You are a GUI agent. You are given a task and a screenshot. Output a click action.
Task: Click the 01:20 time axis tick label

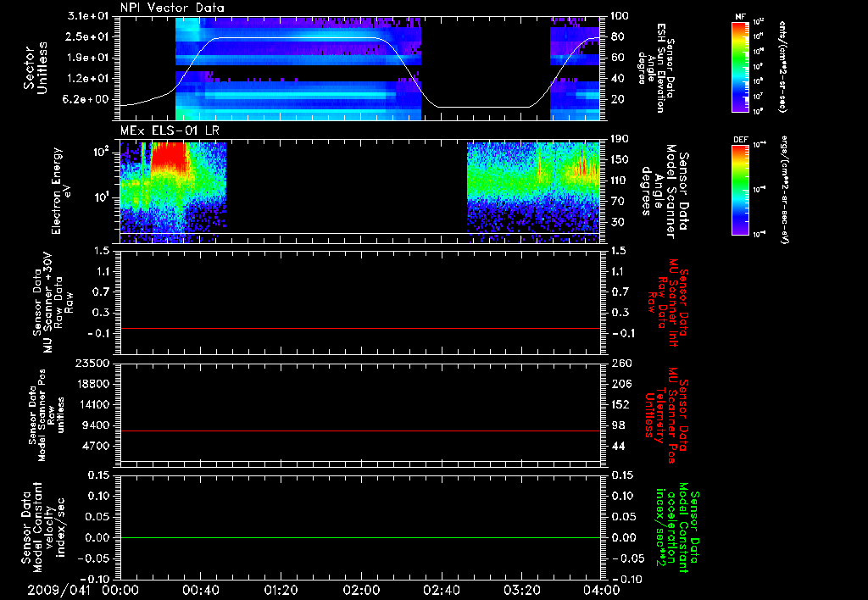pyautogui.click(x=281, y=591)
